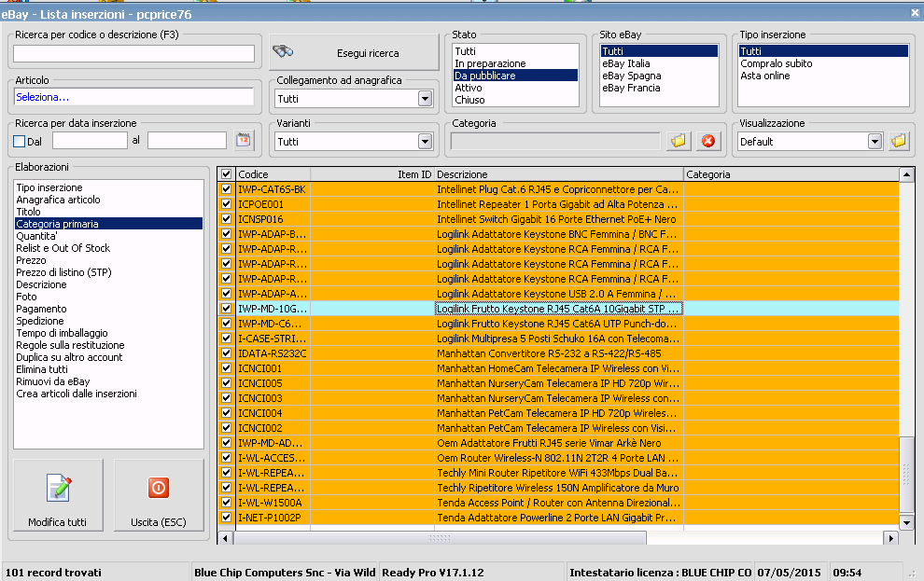
Task: Clear category with the red X icon
Action: click(x=708, y=141)
